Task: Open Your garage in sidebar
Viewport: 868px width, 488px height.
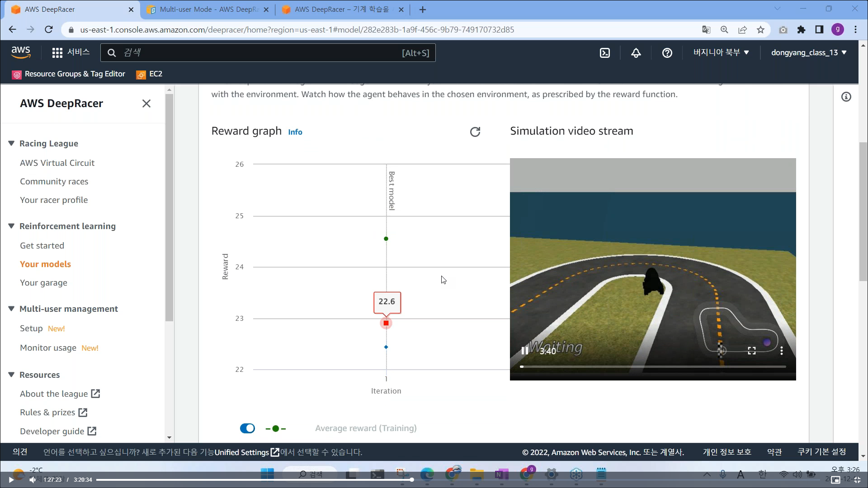Action: coord(43,283)
